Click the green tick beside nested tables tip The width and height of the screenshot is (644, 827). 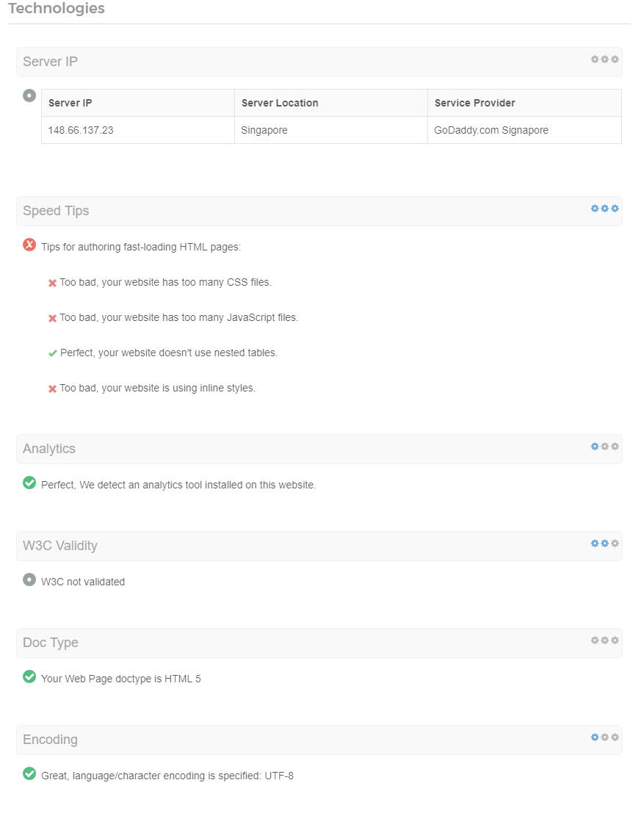click(52, 353)
